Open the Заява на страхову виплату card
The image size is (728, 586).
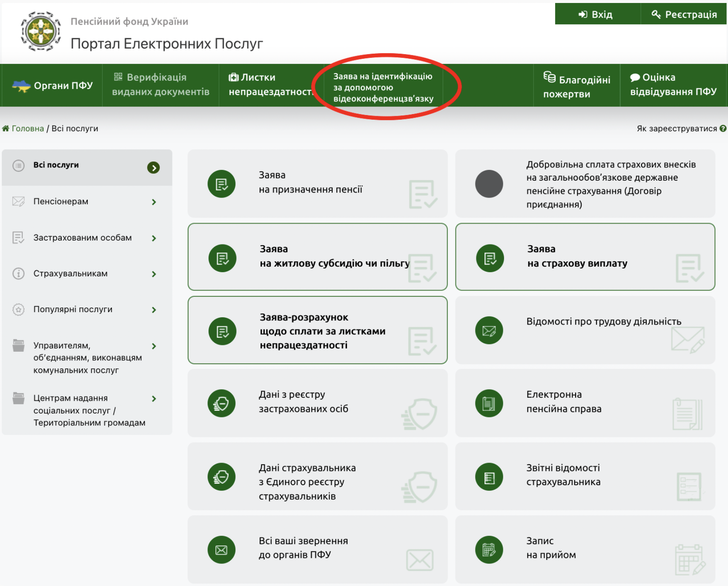(585, 257)
